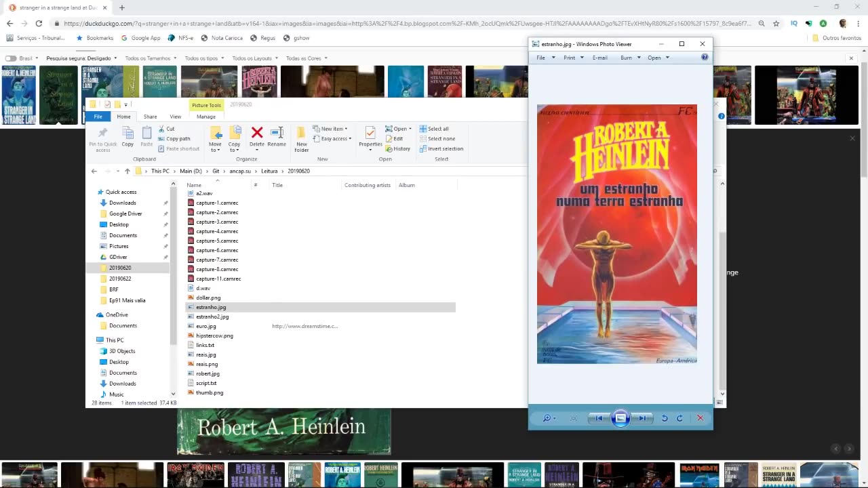Expand the Easy access dropdown
868x488 pixels.
332,139
